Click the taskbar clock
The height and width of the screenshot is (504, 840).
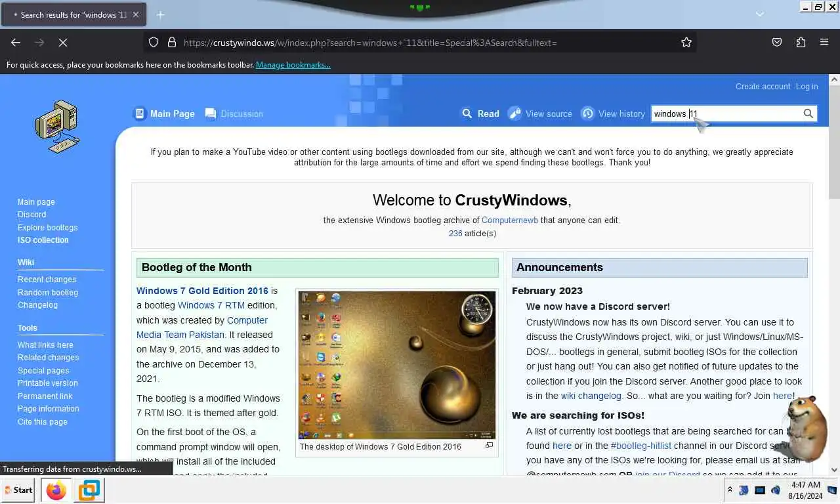click(x=805, y=490)
